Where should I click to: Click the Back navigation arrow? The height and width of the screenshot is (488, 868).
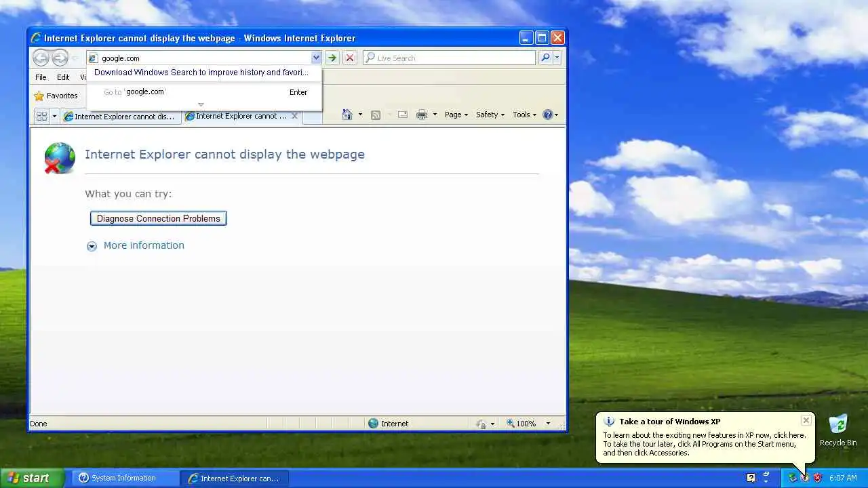point(41,58)
